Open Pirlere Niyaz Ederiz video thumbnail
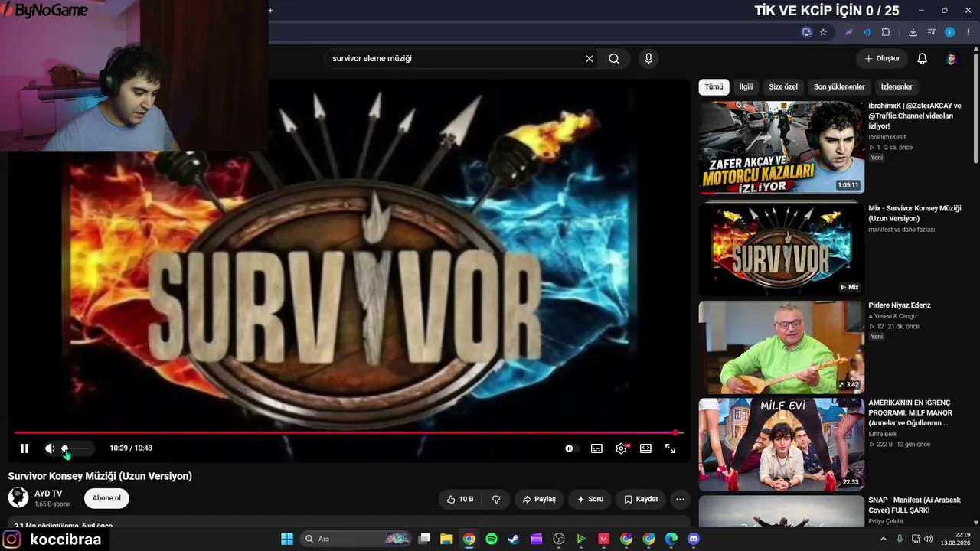980x551 pixels. point(781,347)
